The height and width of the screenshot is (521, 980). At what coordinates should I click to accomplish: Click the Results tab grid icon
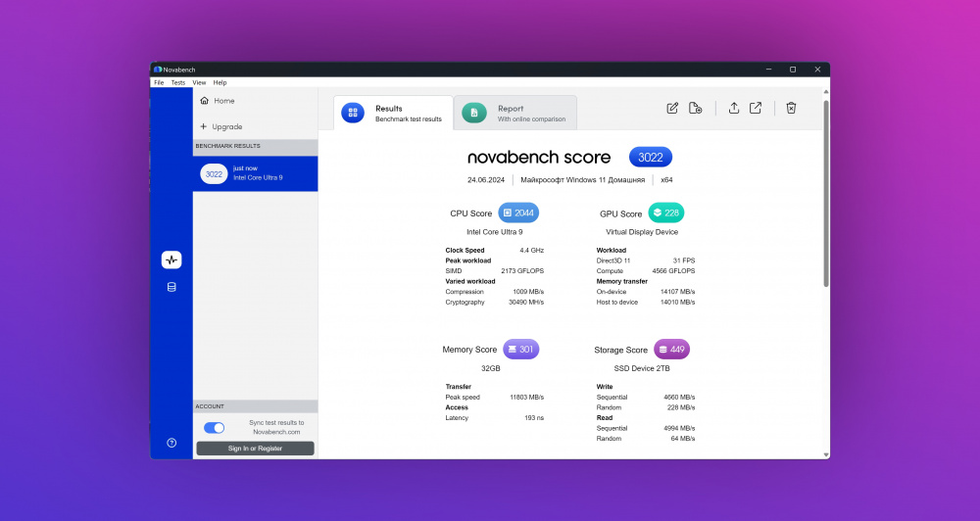coord(353,113)
